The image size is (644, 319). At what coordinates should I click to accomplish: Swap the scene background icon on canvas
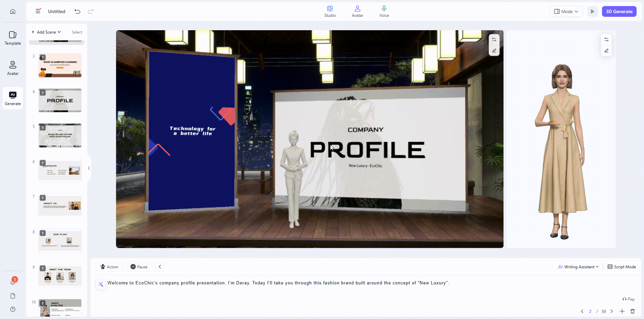494,39
